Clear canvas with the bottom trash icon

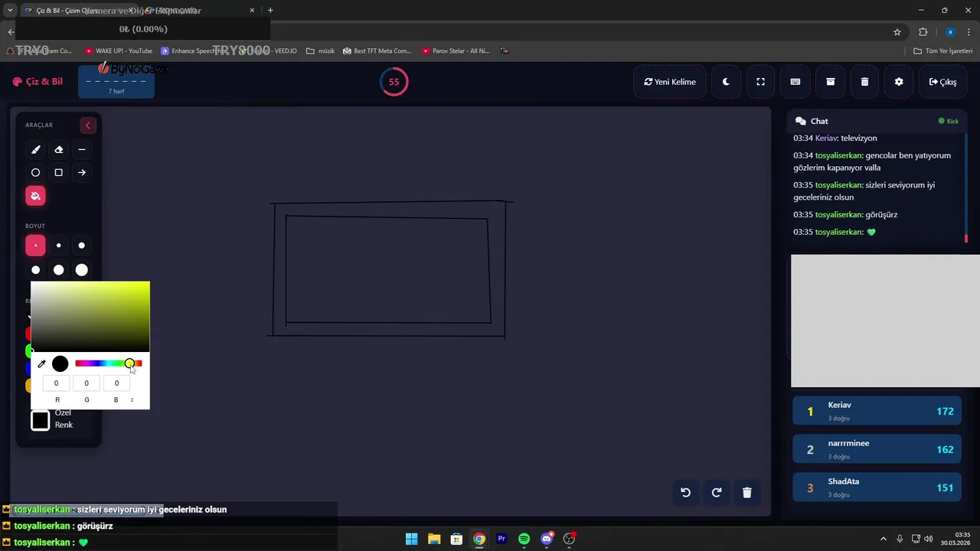click(x=747, y=493)
